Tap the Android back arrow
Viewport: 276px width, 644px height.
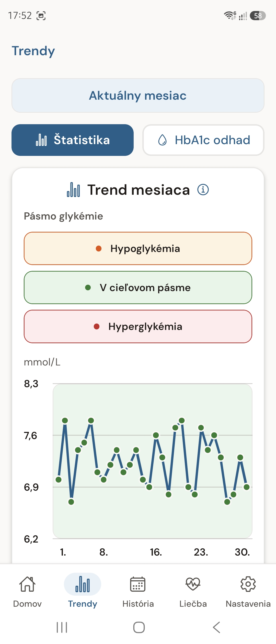pyautogui.click(x=216, y=627)
